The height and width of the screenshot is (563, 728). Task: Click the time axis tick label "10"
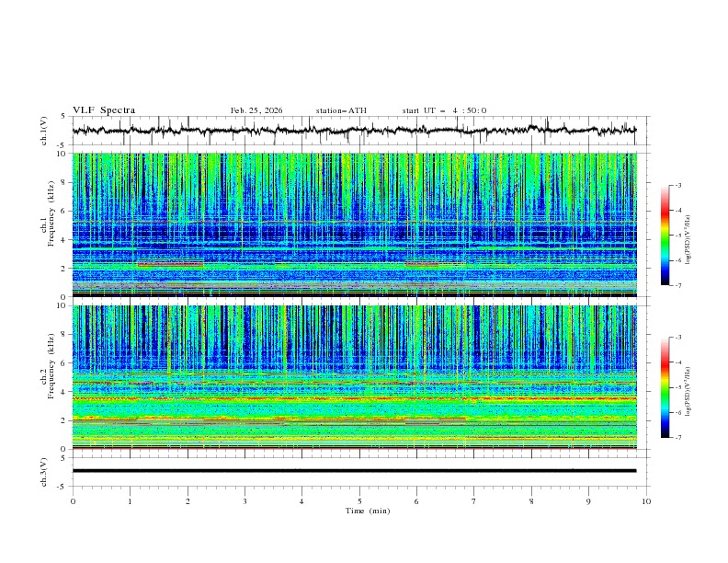[646, 501]
